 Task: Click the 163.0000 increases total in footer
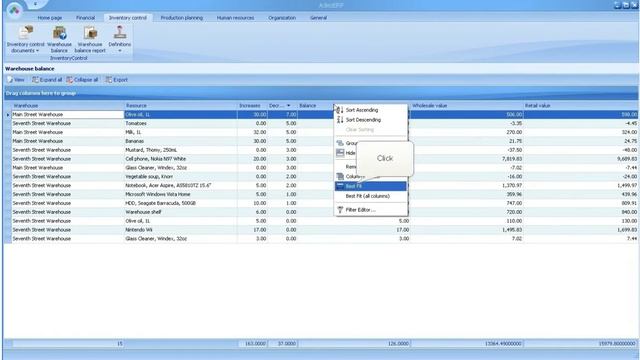[253, 344]
